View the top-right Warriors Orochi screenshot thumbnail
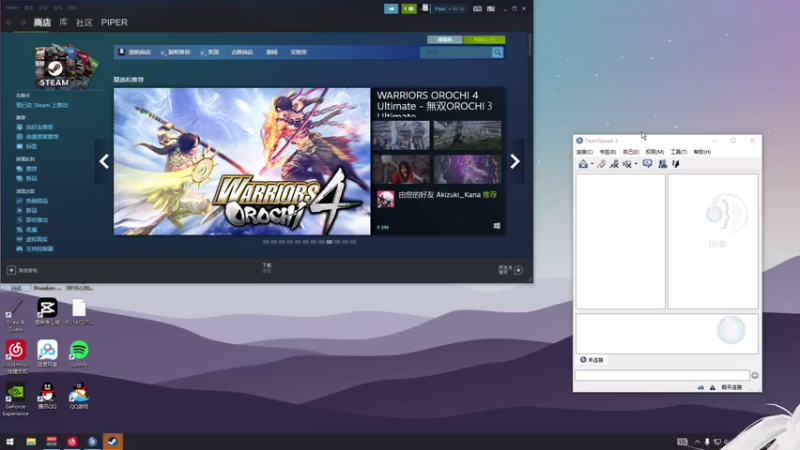 467,135
